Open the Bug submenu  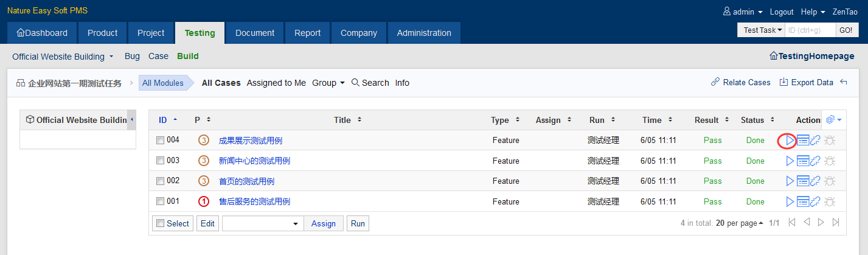tap(132, 56)
